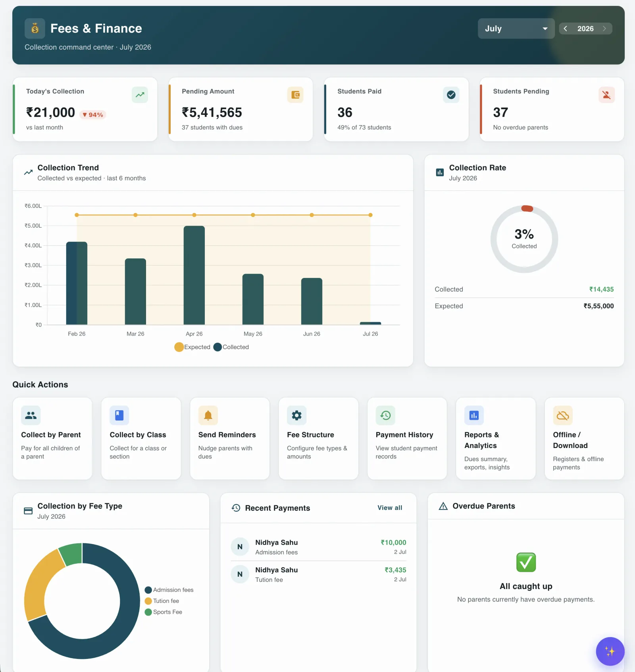The height and width of the screenshot is (672, 635).
Task: Click the history clock icon on Payment History
Action: (x=385, y=415)
